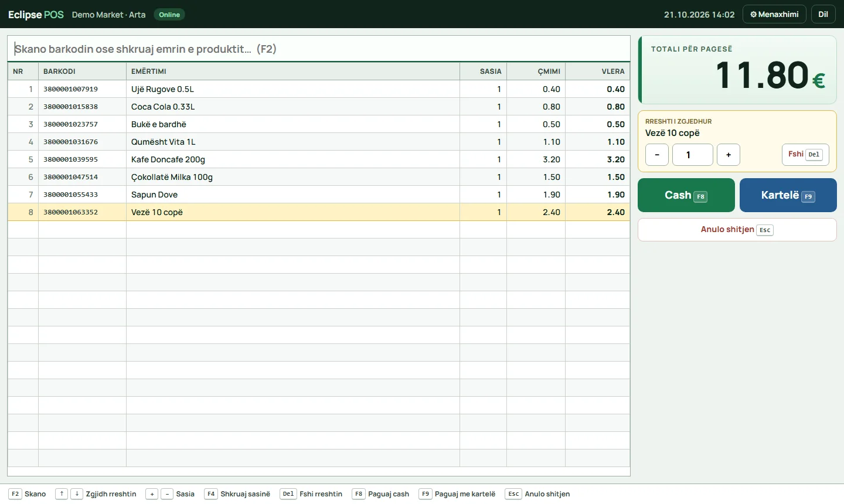Click barcode 3800001039595
The height and width of the screenshot is (504, 844).
(70, 159)
